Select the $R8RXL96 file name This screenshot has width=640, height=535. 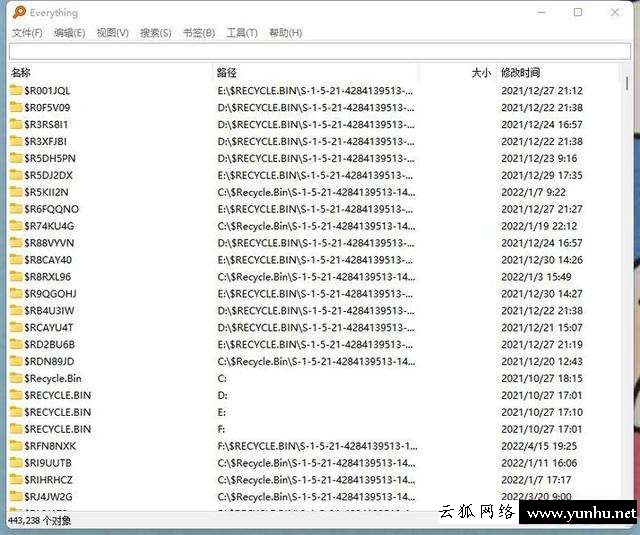point(47,277)
